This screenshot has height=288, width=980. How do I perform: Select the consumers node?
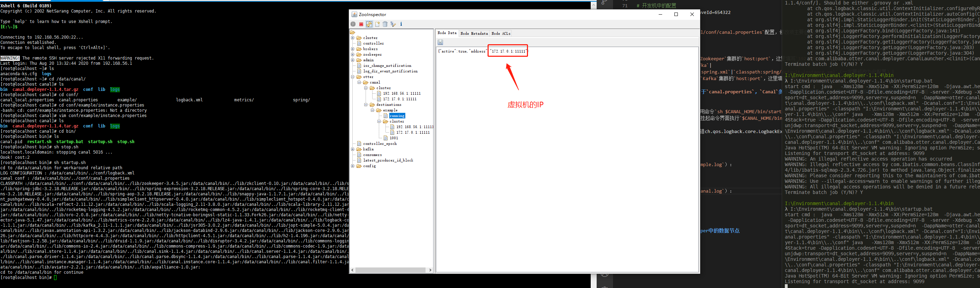[372, 155]
